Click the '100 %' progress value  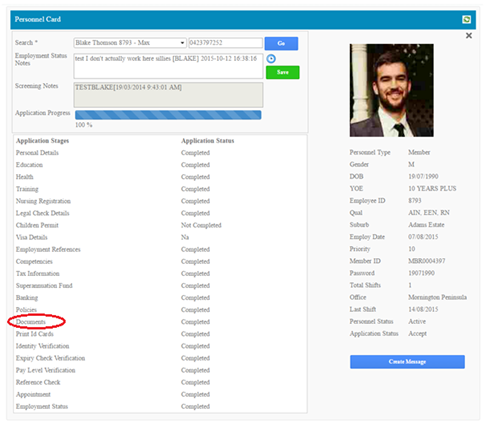click(x=84, y=125)
